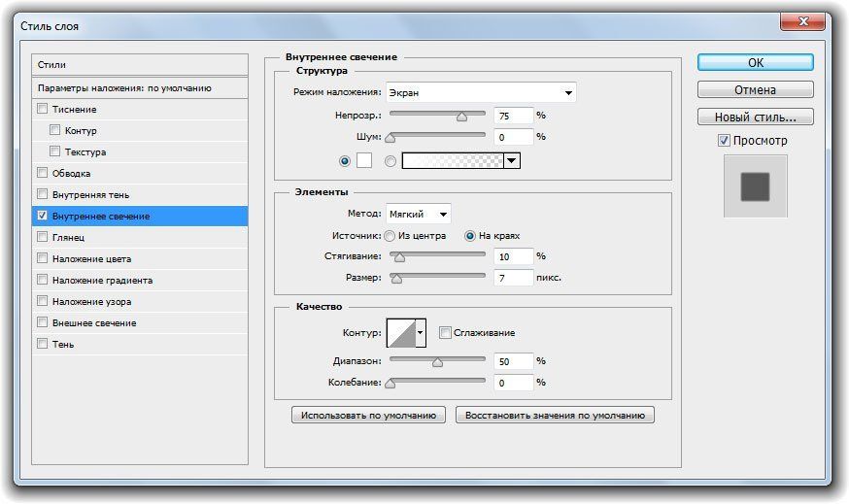Enable the Текстура checkbox
This screenshot has width=849, height=504.
(54, 151)
